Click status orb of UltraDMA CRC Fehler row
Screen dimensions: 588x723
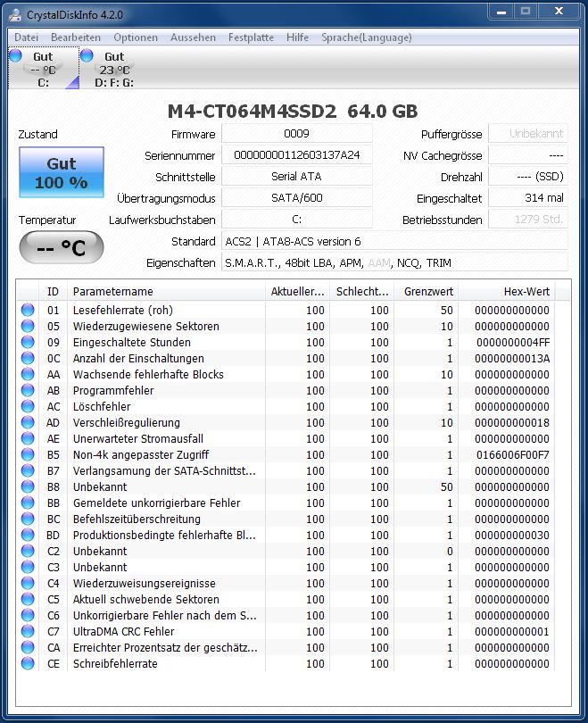pos(28,631)
